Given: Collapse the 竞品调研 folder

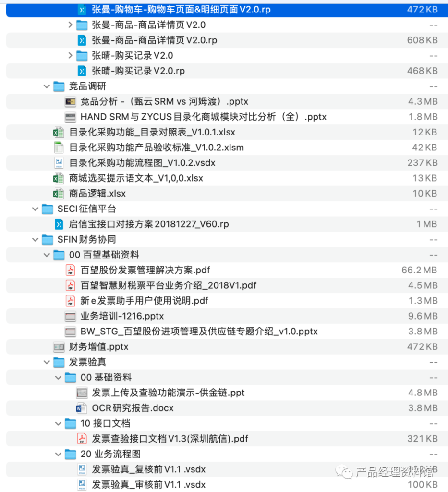Looking at the screenshot, I should (x=47, y=86).
